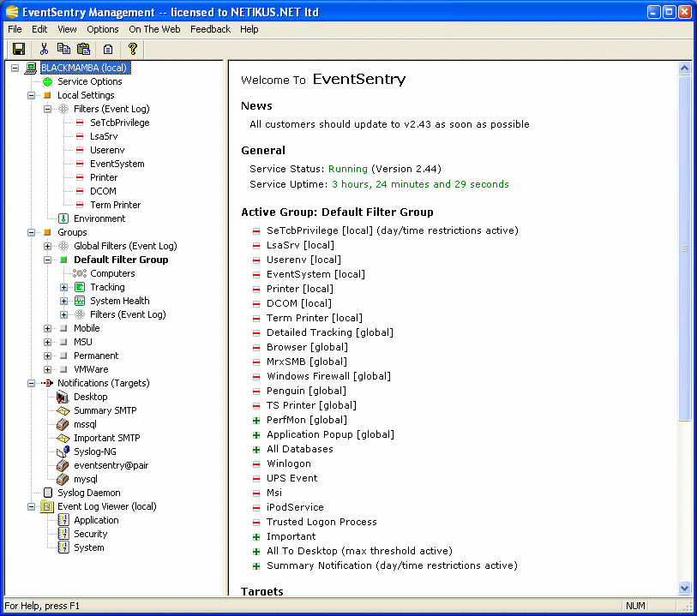This screenshot has height=616, width=697.
Task: Collapse the Default Filter Group node
Action: (47, 260)
